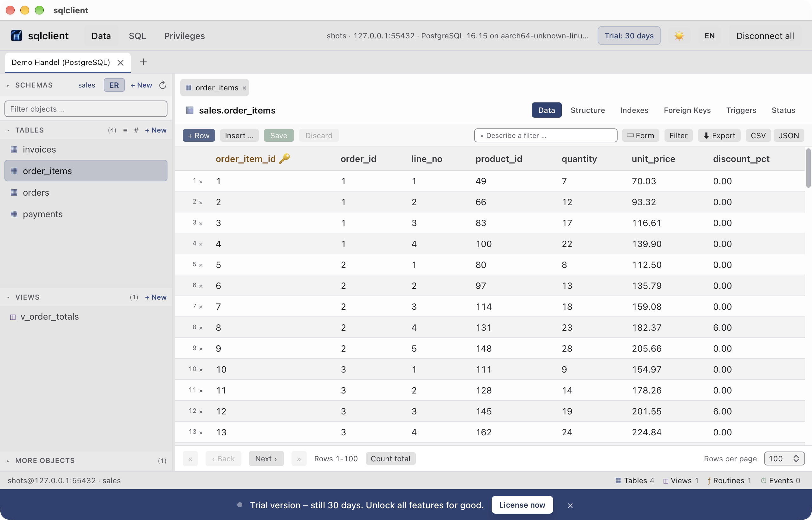Viewport: 812px width, 520px height.
Task: Open Rows per page dropdown
Action: coord(784,459)
